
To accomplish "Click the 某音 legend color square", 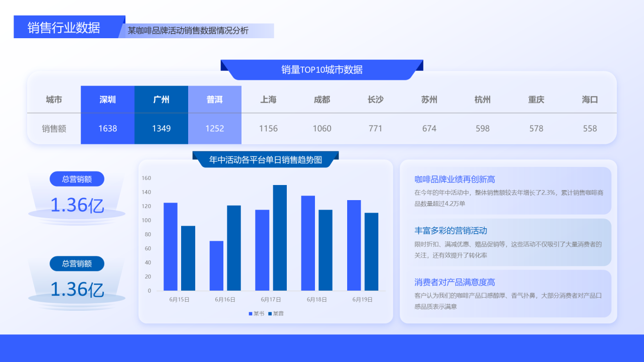I will point(271,313).
